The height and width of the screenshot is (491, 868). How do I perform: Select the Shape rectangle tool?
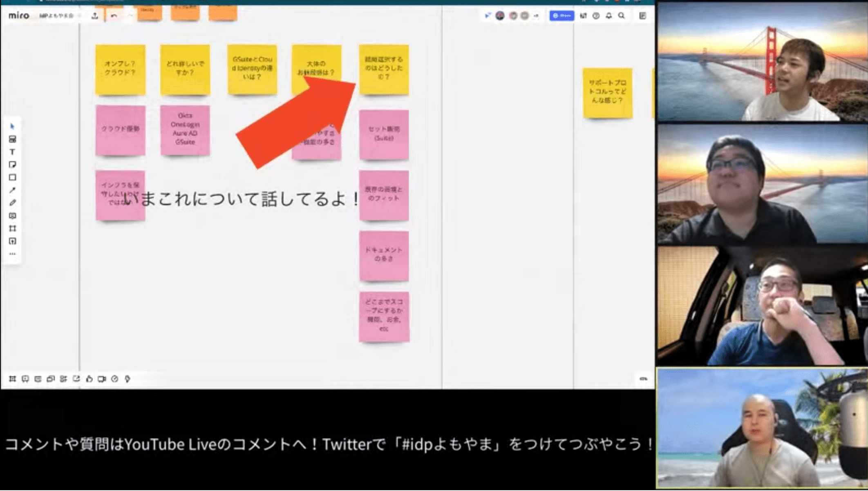click(x=12, y=177)
